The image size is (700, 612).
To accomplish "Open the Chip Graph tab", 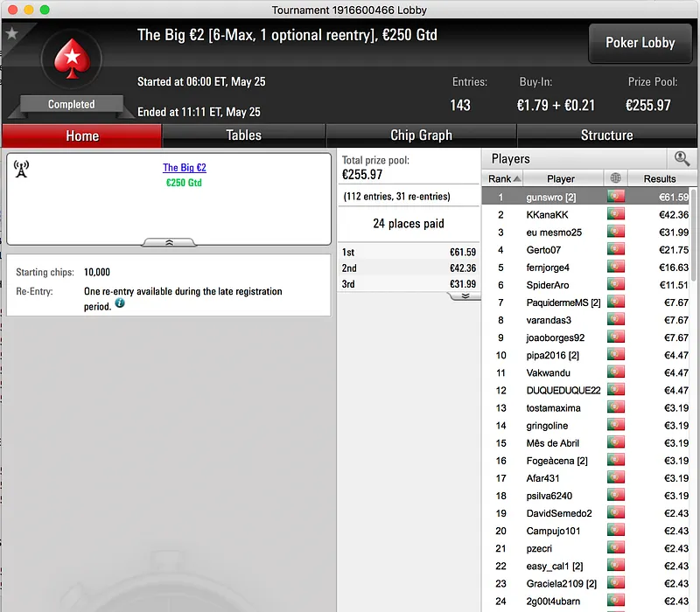I will 421,136.
